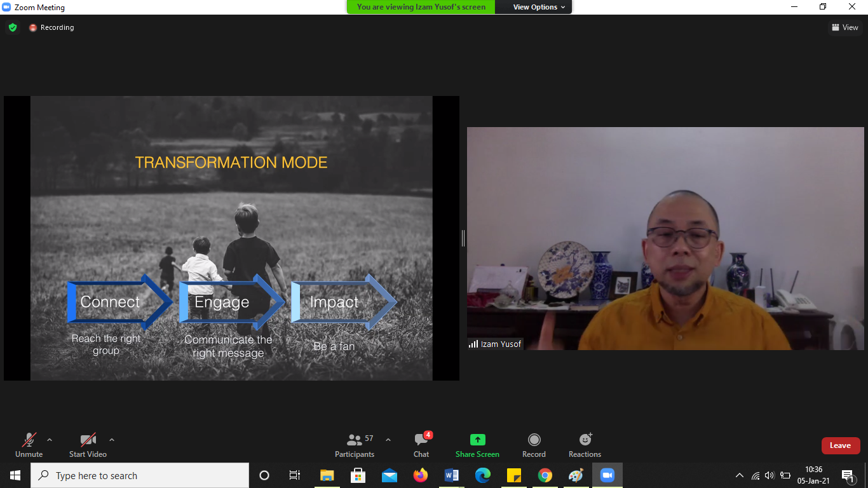Open Google Chrome from the taskbar
Image resolution: width=868 pixels, height=488 pixels.
(x=545, y=475)
